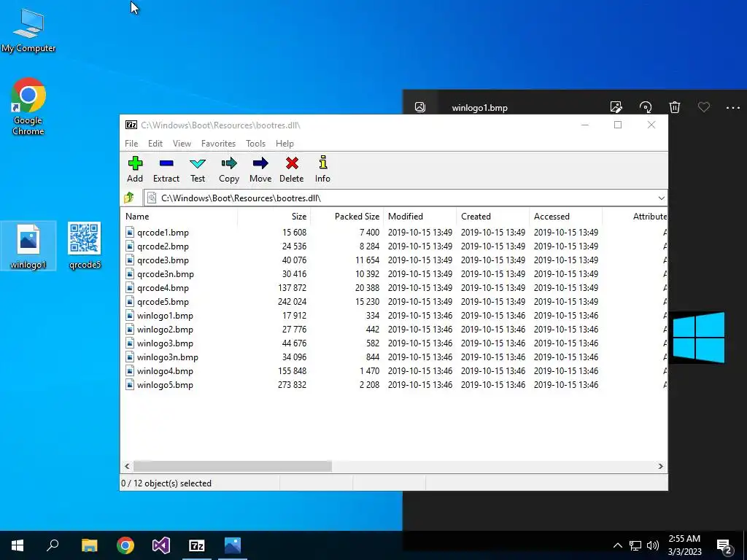Select the winlogo4.bmp file
Screen dimensions: 747x560
click(x=165, y=370)
